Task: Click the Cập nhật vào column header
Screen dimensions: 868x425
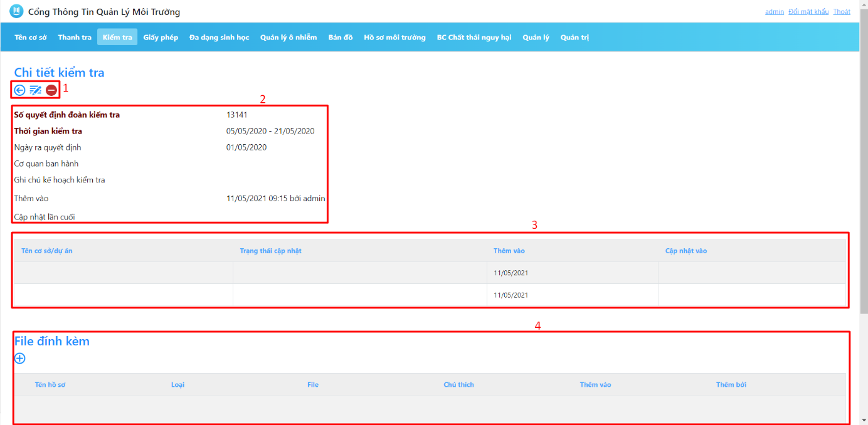Action: (686, 251)
